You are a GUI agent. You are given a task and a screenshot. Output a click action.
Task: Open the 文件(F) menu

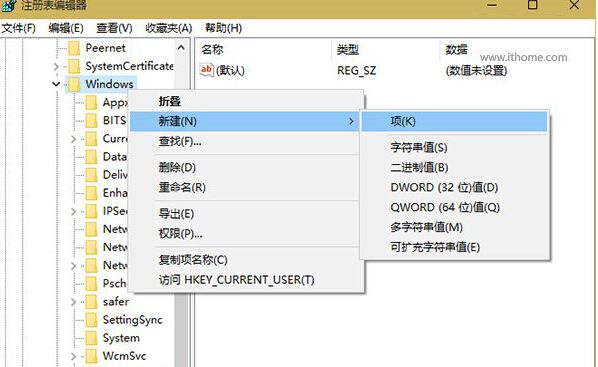tap(18, 28)
